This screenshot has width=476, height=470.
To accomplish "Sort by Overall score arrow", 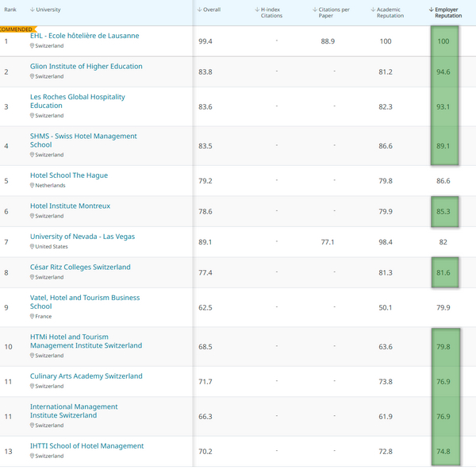I will (199, 10).
